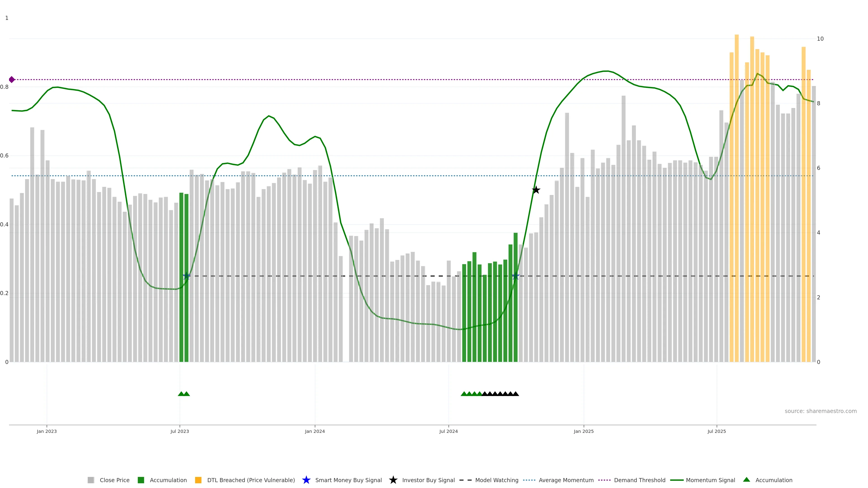The height and width of the screenshot is (488, 868).
Task: Toggle Close Price series in legend
Action: coord(115,480)
